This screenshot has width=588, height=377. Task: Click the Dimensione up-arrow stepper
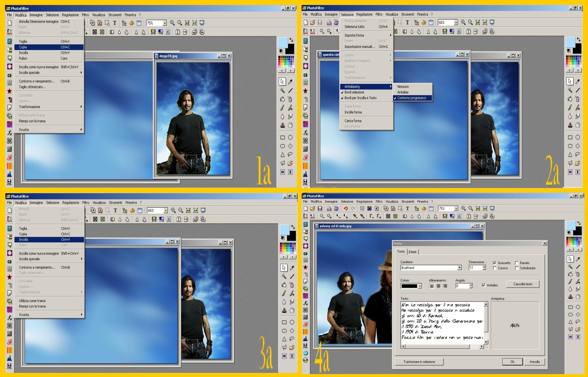pyautogui.click(x=484, y=266)
